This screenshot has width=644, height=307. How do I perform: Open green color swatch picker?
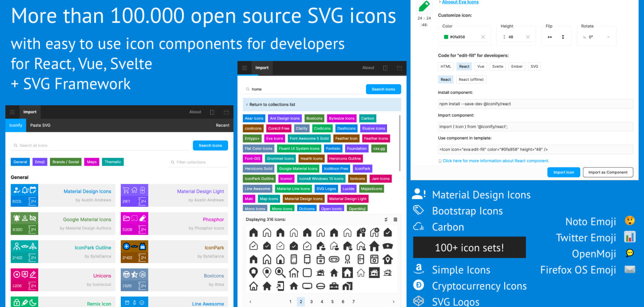446,37
